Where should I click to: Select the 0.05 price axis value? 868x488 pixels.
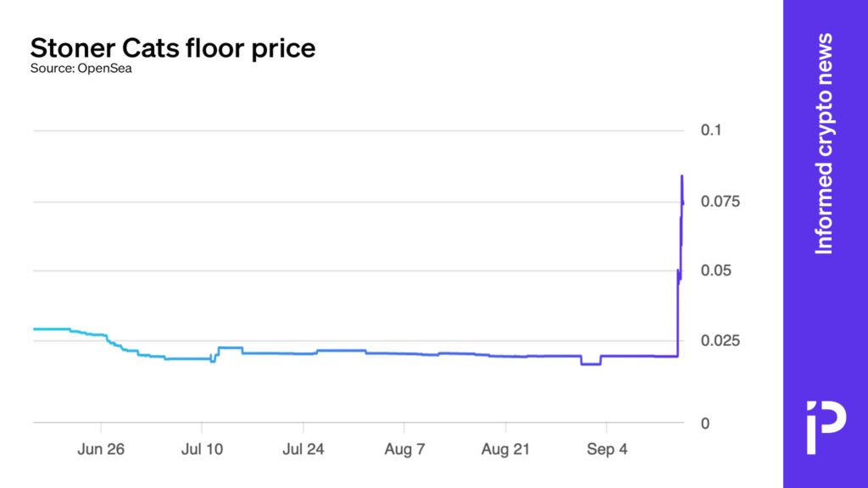coord(715,271)
